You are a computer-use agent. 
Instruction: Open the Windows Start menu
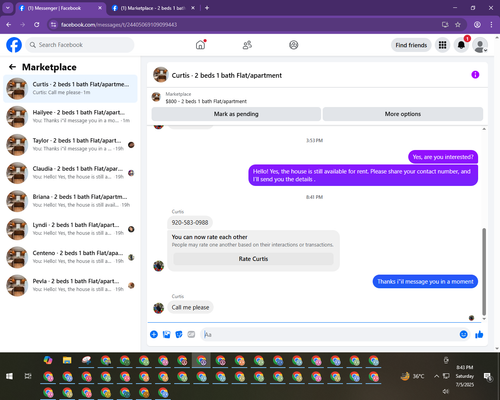coord(9,376)
